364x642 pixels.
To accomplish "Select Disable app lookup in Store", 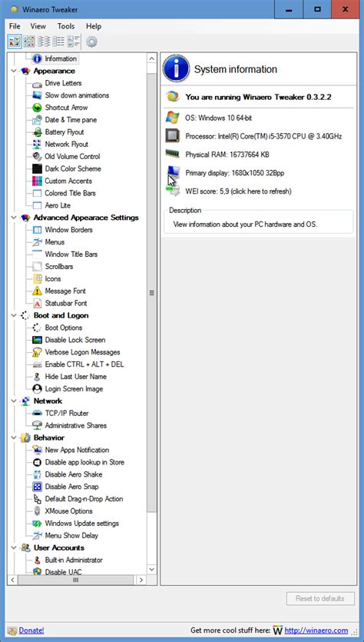I will click(84, 462).
